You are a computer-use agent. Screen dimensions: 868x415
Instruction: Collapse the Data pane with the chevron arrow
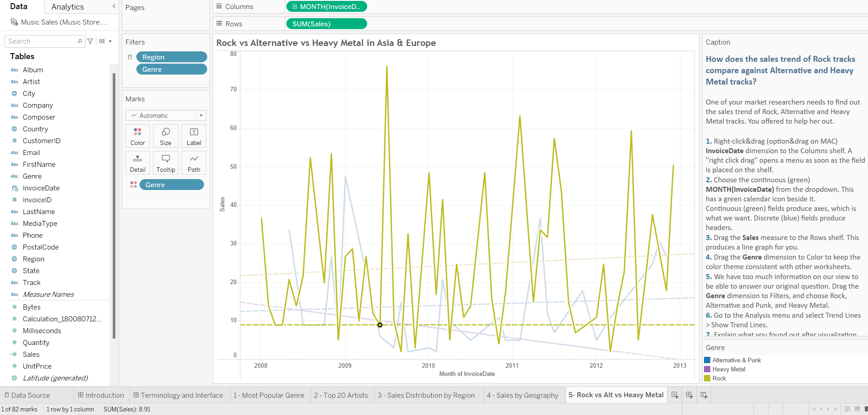pos(114,7)
